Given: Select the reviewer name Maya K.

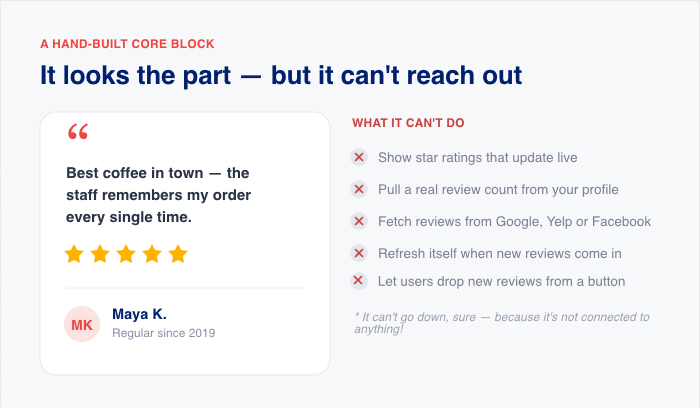Looking at the screenshot, I should point(139,314).
